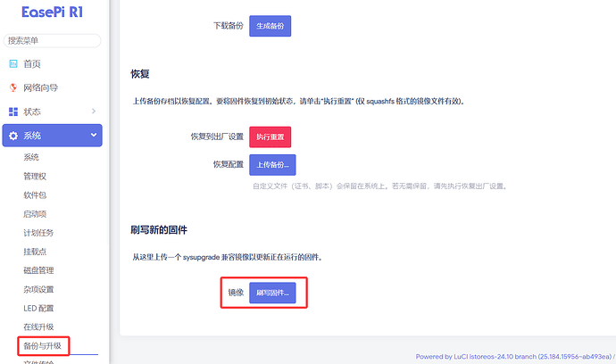
Task: Go to 启动项 in the sidebar
Action: pos(37,214)
